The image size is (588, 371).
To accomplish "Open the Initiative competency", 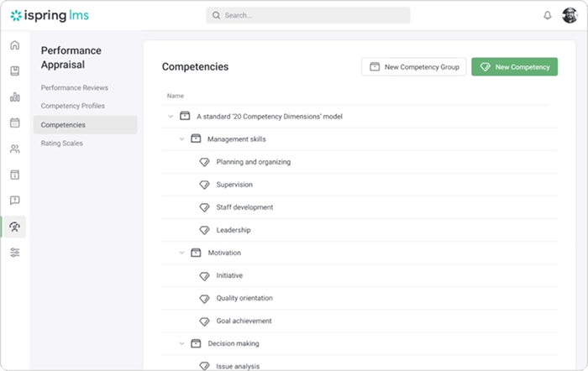I will 229,275.
